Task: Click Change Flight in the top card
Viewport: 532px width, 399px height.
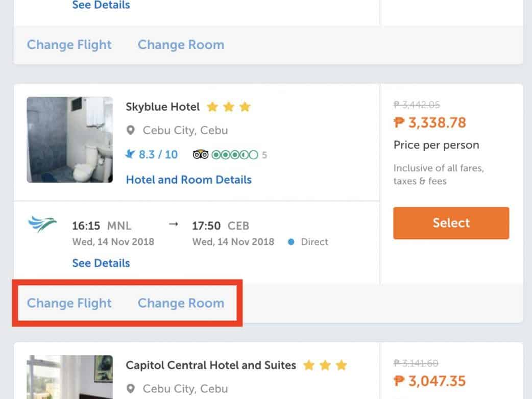Action: (x=69, y=45)
